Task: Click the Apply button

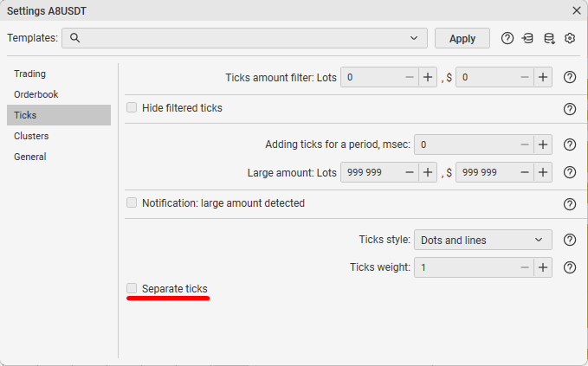Action: [x=462, y=38]
